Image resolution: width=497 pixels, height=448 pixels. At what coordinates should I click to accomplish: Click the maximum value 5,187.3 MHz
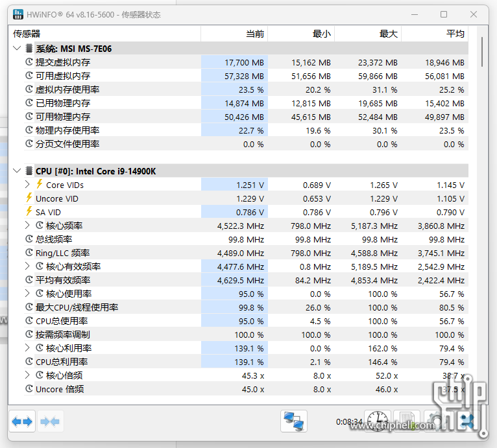coord(374,226)
